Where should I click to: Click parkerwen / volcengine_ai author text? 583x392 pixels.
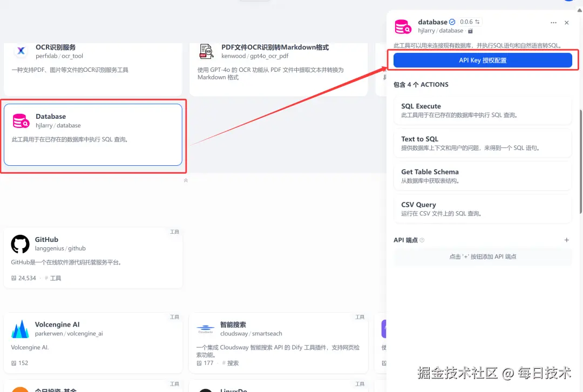point(69,334)
